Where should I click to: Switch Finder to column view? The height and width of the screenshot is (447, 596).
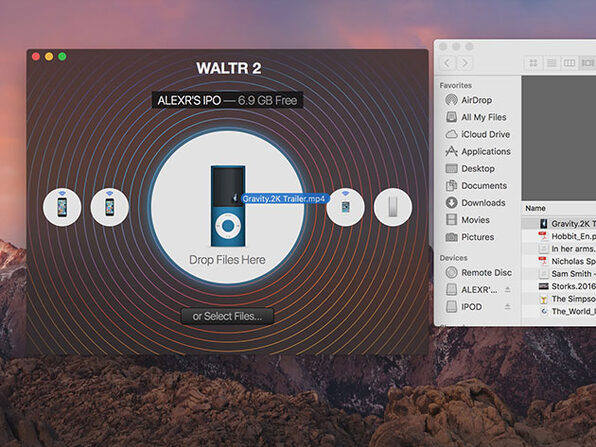coord(569,63)
